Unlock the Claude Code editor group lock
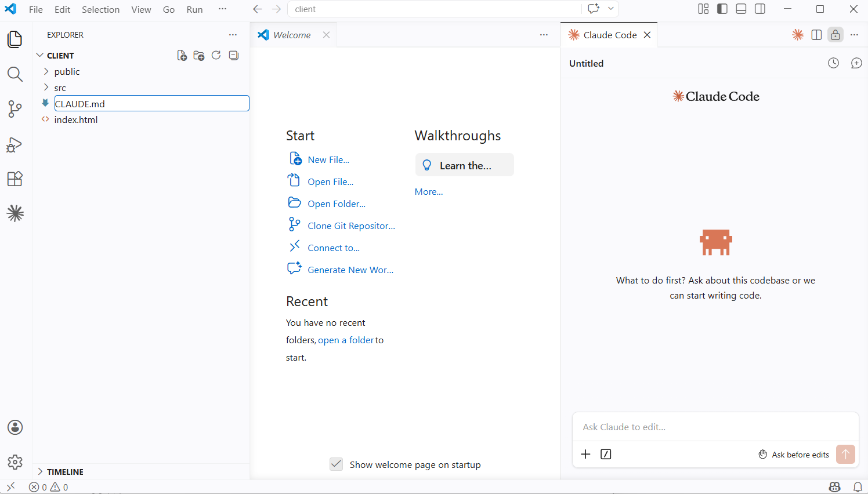Screen dimensions: 868x494 tap(835, 35)
